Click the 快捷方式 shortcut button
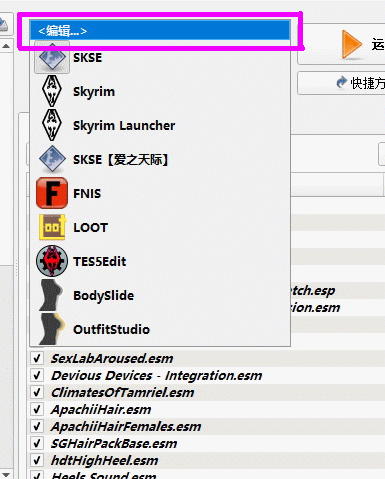385x479 pixels. point(341,83)
